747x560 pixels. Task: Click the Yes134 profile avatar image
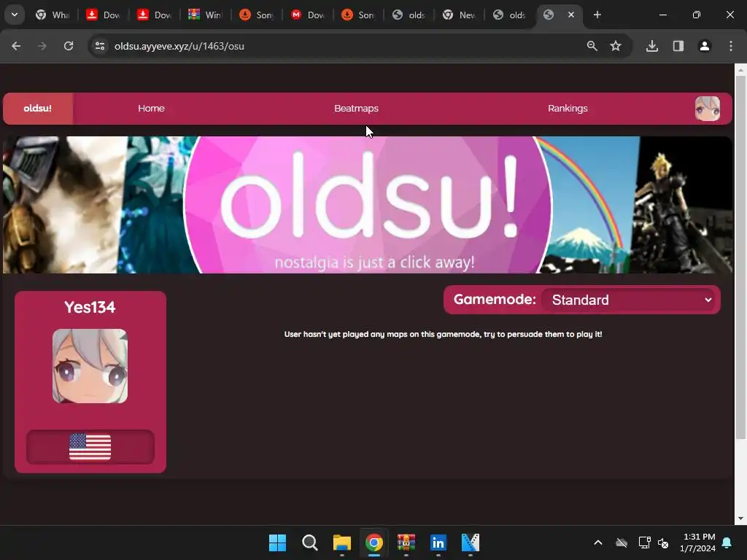(x=90, y=366)
